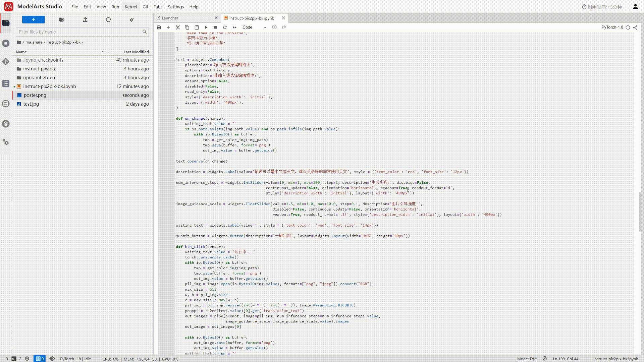Click the Filter files by name field
The image size is (644, 362).
click(80, 32)
